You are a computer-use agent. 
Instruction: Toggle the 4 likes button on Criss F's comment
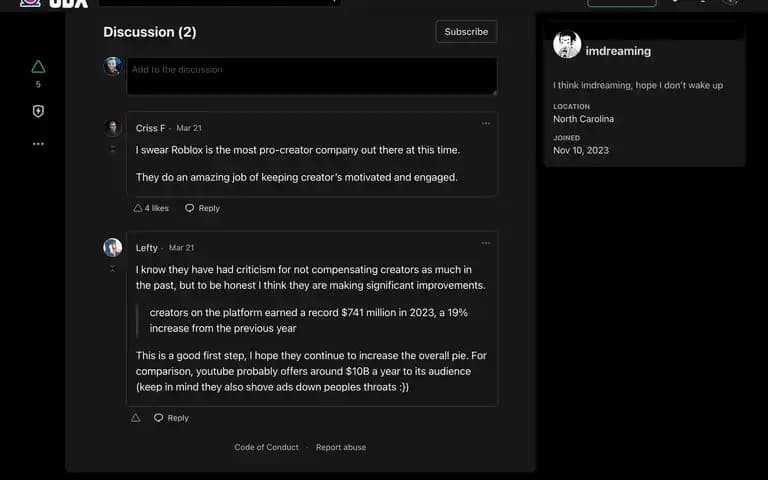pyautogui.click(x=151, y=208)
